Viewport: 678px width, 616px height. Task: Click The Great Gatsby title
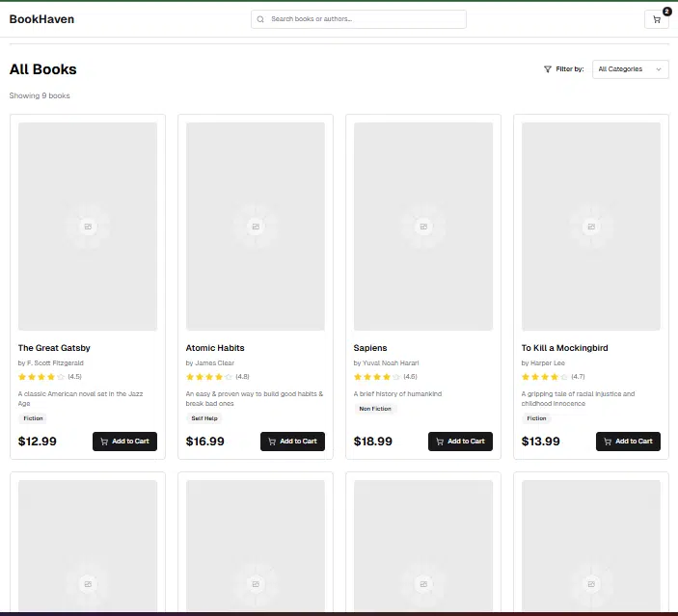pos(54,348)
